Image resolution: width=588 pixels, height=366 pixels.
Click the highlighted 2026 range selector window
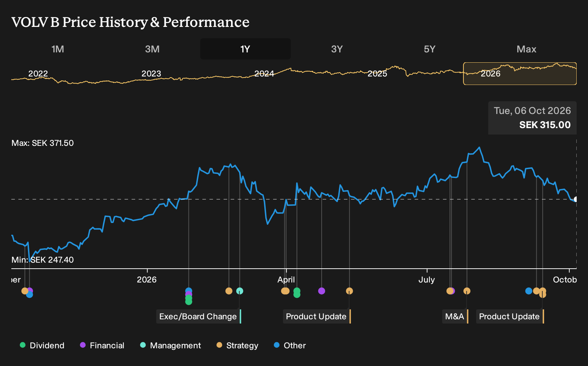pyautogui.click(x=520, y=74)
